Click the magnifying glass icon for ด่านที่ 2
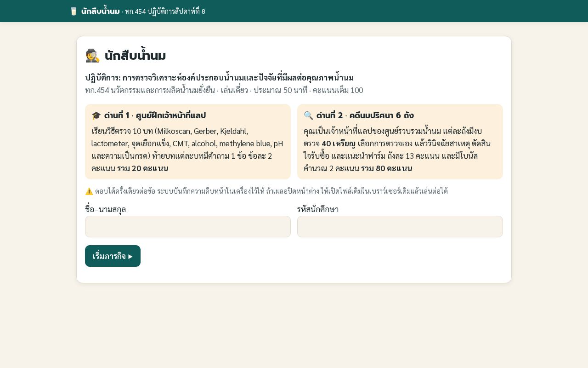Image resolution: width=588 pixels, height=368 pixels. [308, 115]
